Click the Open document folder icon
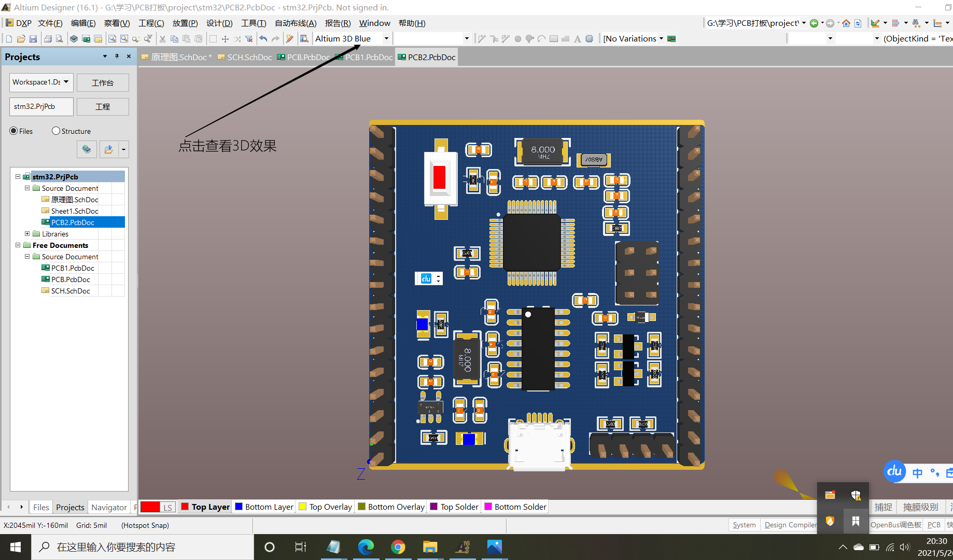 pos(21,39)
